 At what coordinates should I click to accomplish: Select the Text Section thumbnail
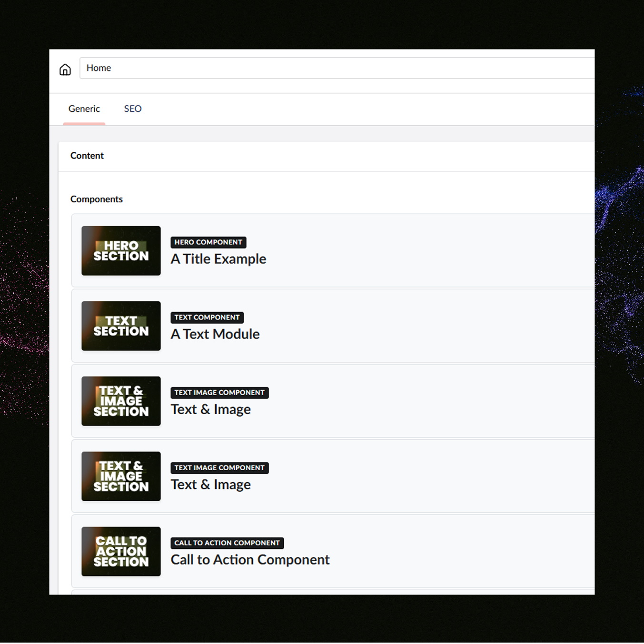(121, 326)
